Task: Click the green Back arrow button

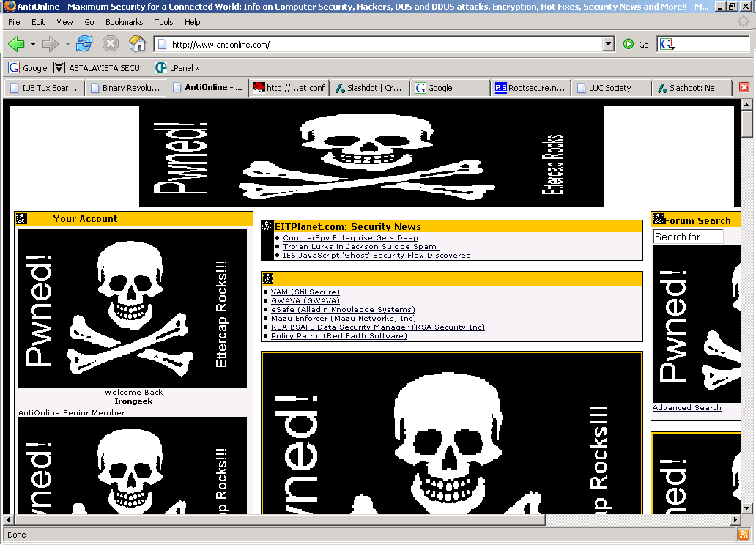Action: [x=16, y=45]
